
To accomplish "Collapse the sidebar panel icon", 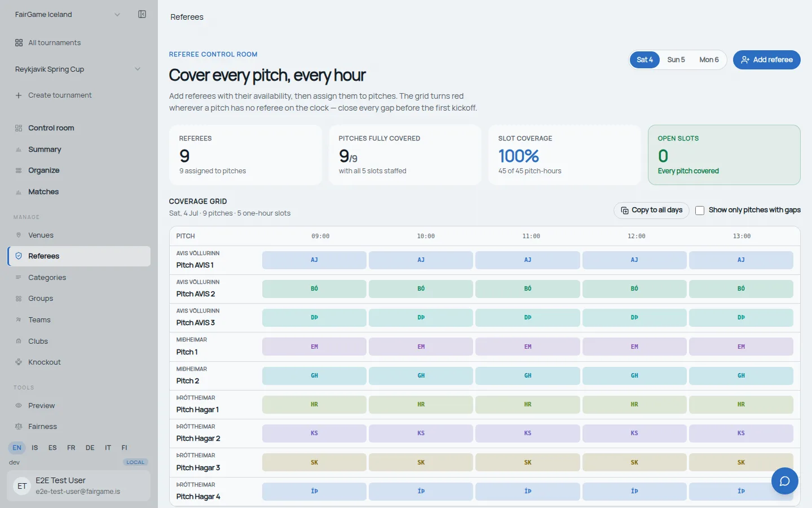I will (x=142, y=14).
